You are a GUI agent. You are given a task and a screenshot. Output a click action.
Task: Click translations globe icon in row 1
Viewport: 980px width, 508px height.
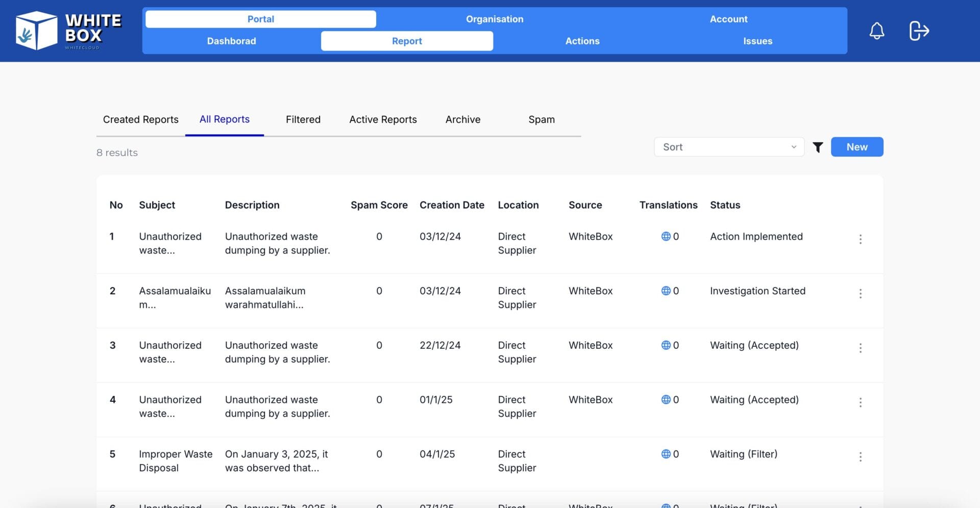pyautogui.click(x=666, y=236)
